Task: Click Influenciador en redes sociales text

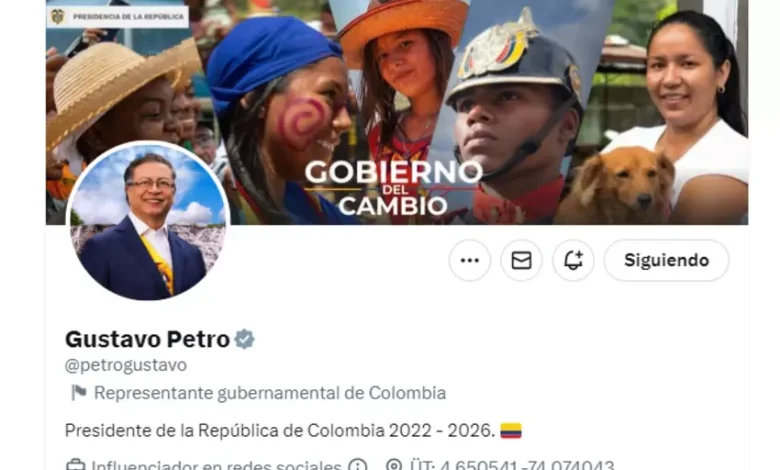Action: 216,466
